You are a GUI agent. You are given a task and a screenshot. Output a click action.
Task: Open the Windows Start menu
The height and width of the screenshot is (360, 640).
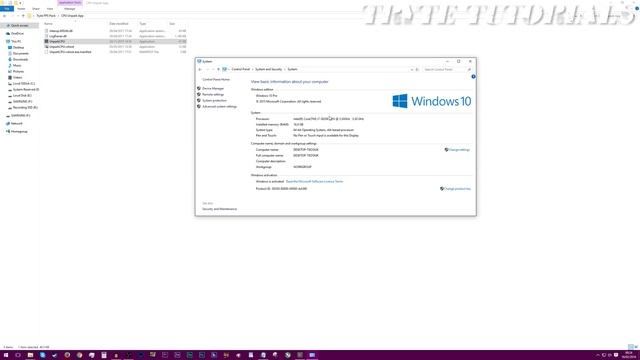[6, 355]
